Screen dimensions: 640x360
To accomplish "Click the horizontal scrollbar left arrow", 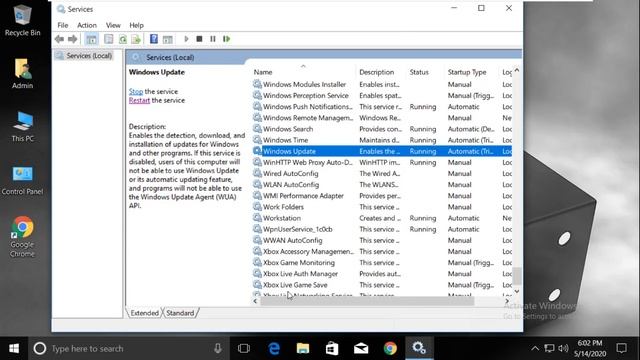I will (x=256, y=301).
